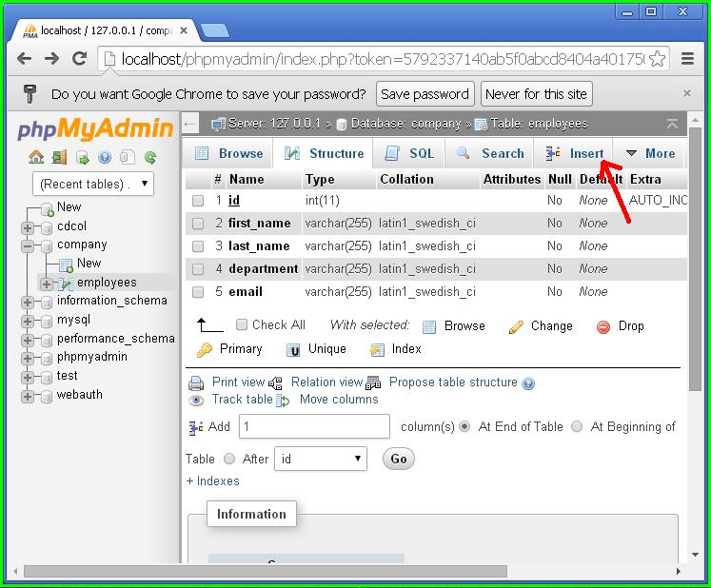
Task: Open the Search tab
Action: pos(490,153)
